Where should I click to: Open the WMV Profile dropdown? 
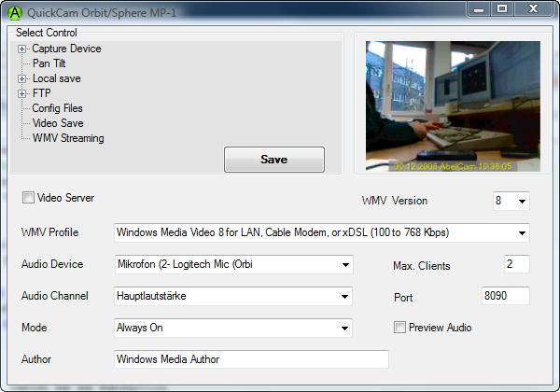coord(521,232)
